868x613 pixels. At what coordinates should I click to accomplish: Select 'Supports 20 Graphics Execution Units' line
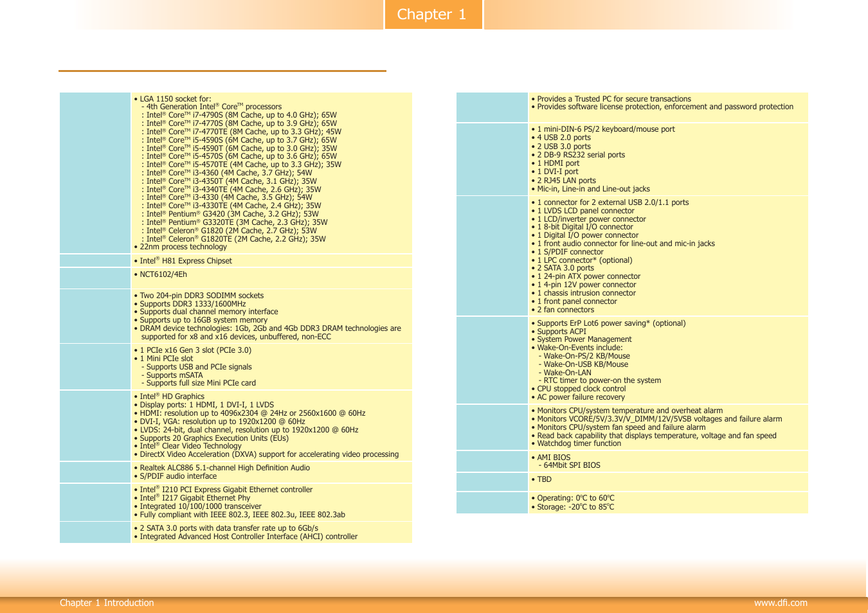211,438
